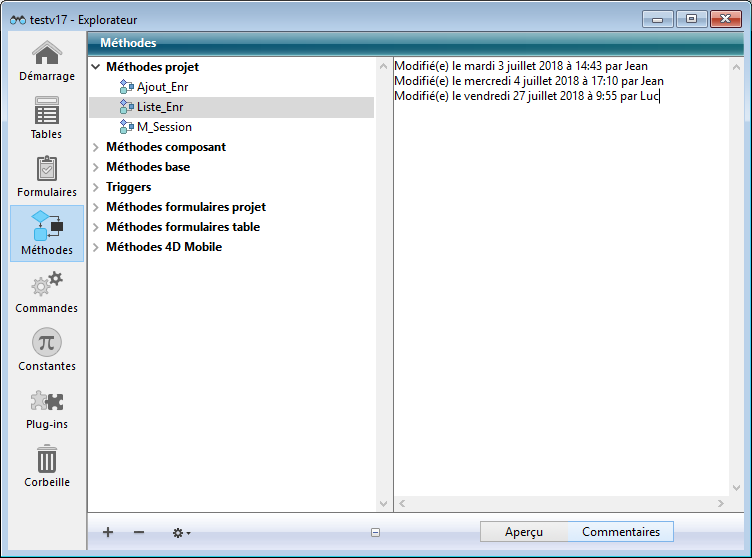
Task: Show the Plug-ins page
Action: point(46,408)
